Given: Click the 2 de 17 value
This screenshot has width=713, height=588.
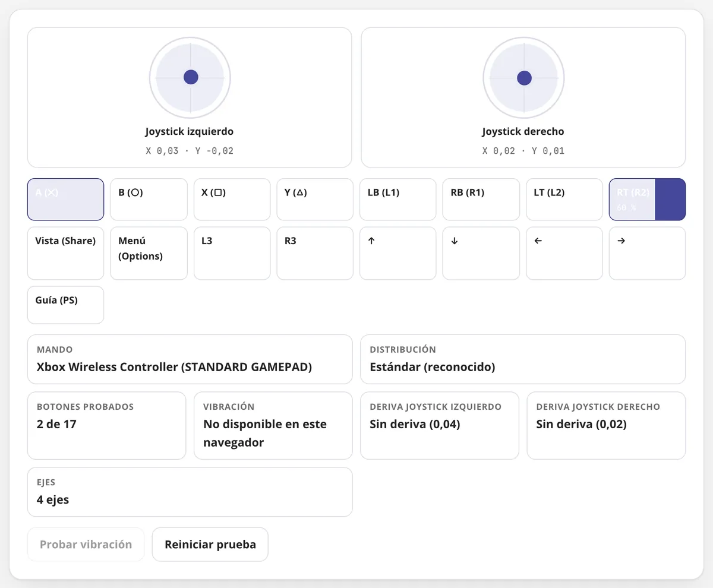Looking at the screenshot, I should pyautogui.click(x=56, y=424).
